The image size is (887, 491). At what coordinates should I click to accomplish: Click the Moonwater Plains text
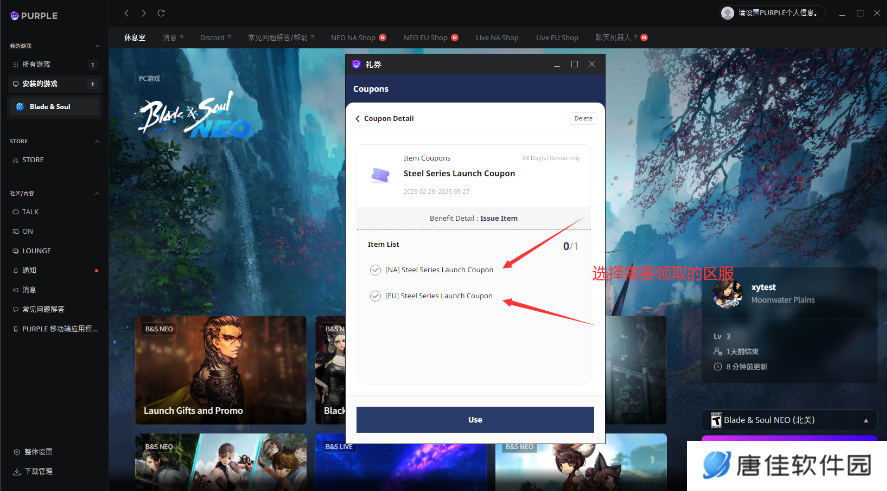click(783, 300)
